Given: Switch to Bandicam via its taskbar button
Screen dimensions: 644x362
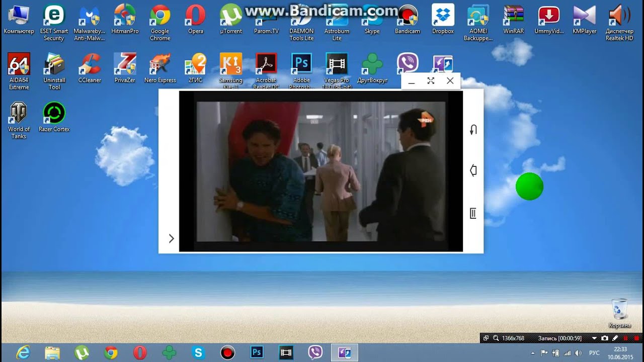Looking at the screenshot, I should [x=227, y=352].
